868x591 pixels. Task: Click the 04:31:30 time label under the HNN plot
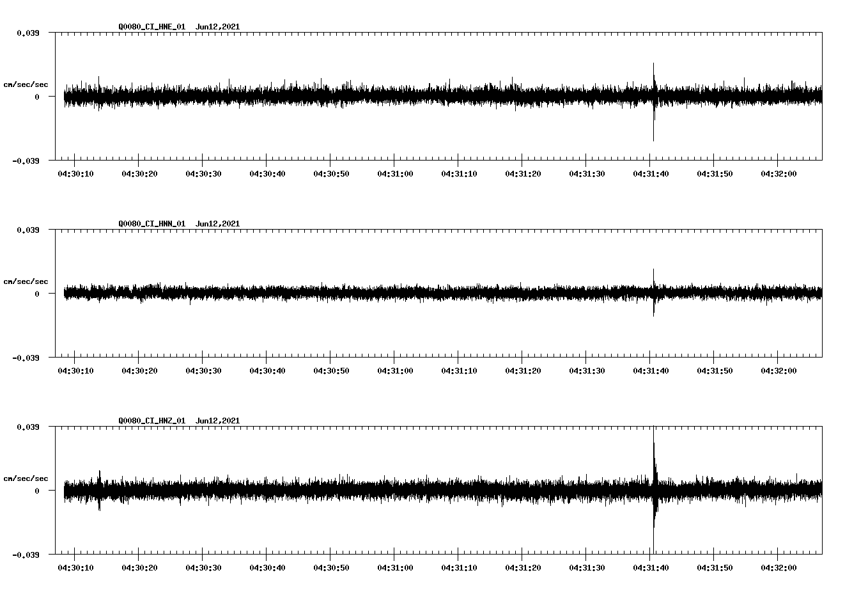tap(586, 370)
